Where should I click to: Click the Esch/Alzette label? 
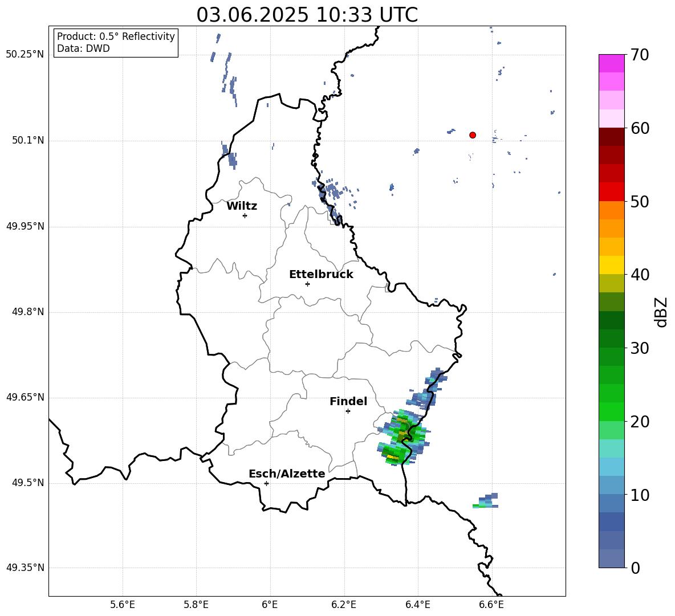287,474
